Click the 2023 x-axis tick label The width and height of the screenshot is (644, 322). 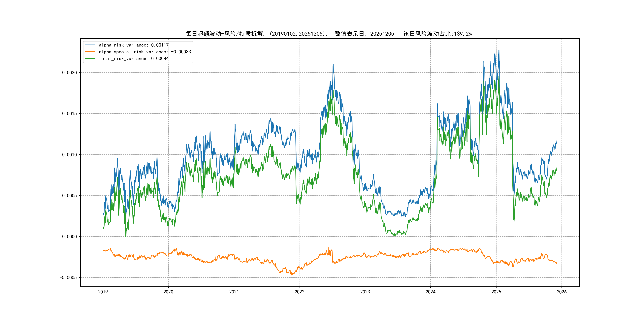pyautogui.click(x=365, y=292)
